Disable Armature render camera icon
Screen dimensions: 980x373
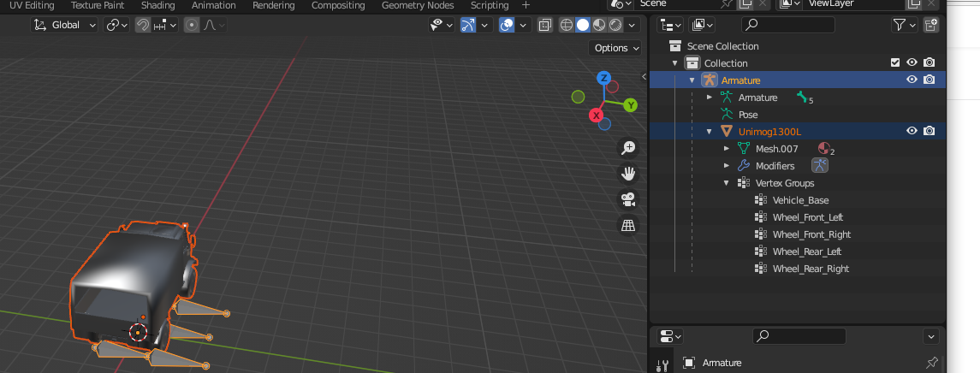[x=930, y=80]
